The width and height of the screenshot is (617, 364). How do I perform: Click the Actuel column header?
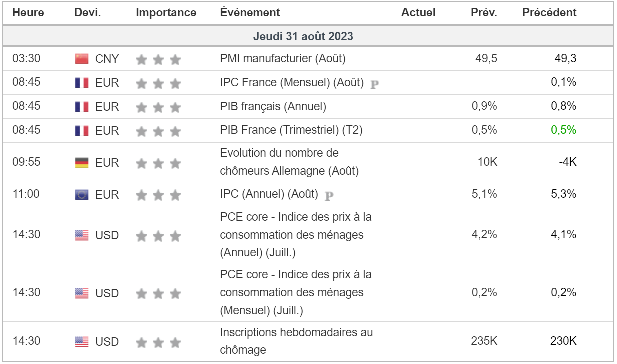pos(418,13)
